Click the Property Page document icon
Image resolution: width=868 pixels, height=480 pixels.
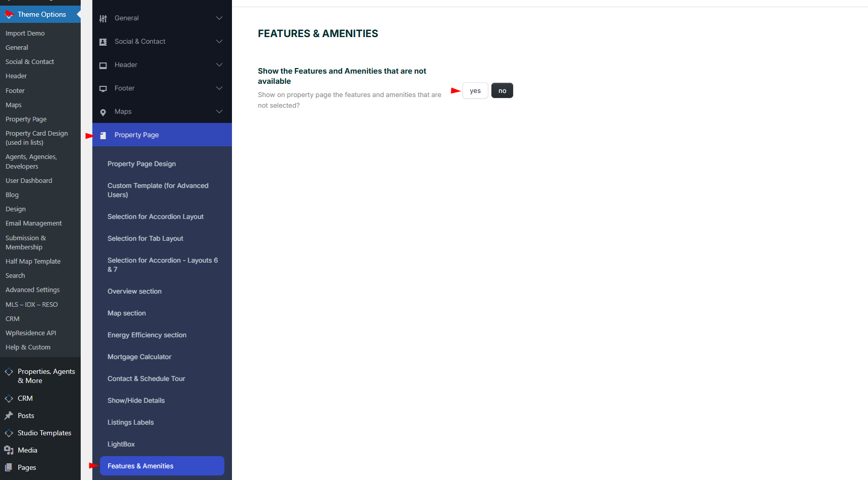[x=103, y=136]
